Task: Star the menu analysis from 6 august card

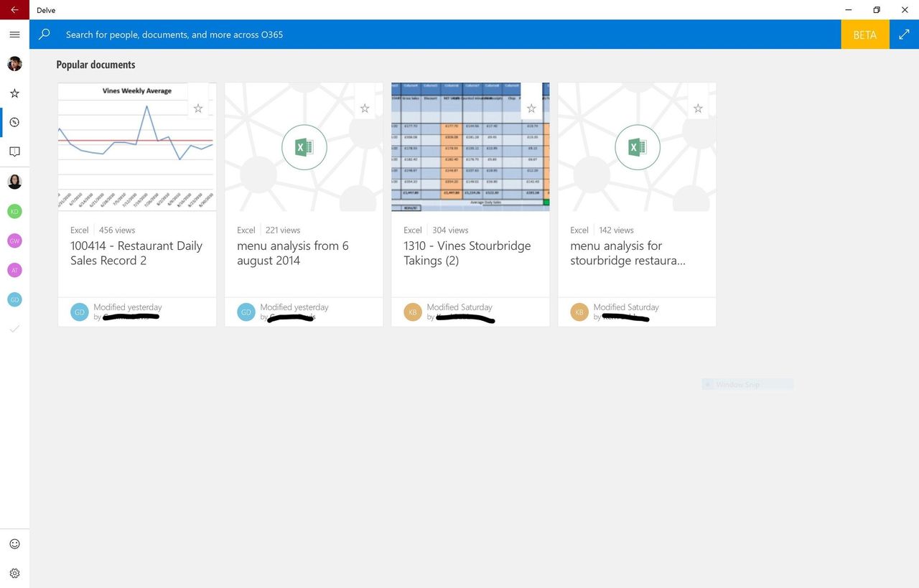Action: [365, 108]
